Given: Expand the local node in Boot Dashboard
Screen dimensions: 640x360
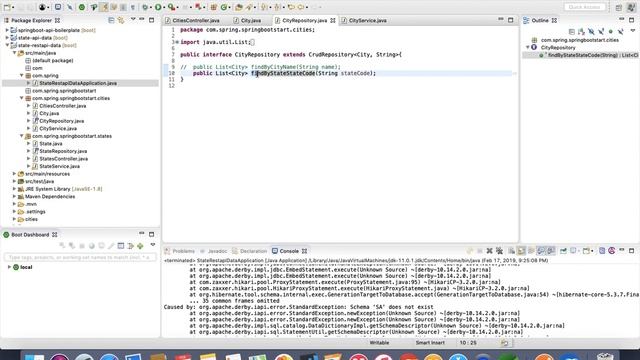Looking at the screenshot, I should tap(9, 267).
